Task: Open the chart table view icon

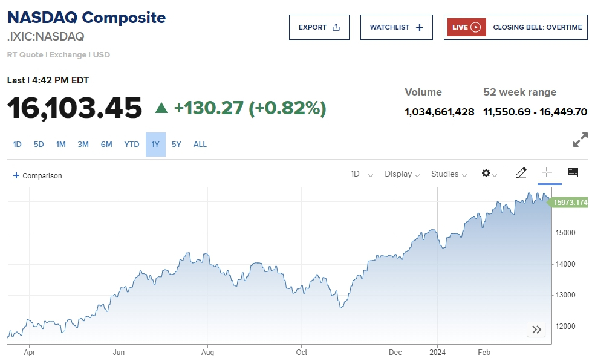Action: click(573, 173)
